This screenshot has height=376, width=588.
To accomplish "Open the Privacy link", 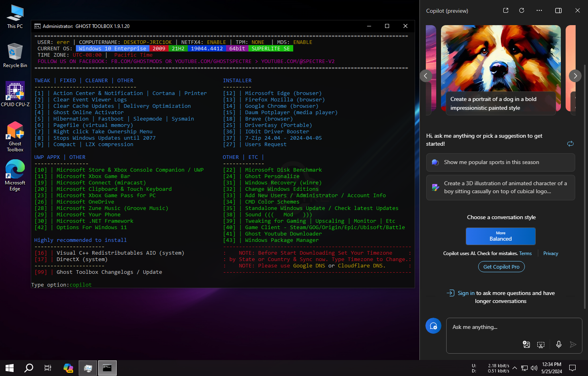I will point(550,253).
